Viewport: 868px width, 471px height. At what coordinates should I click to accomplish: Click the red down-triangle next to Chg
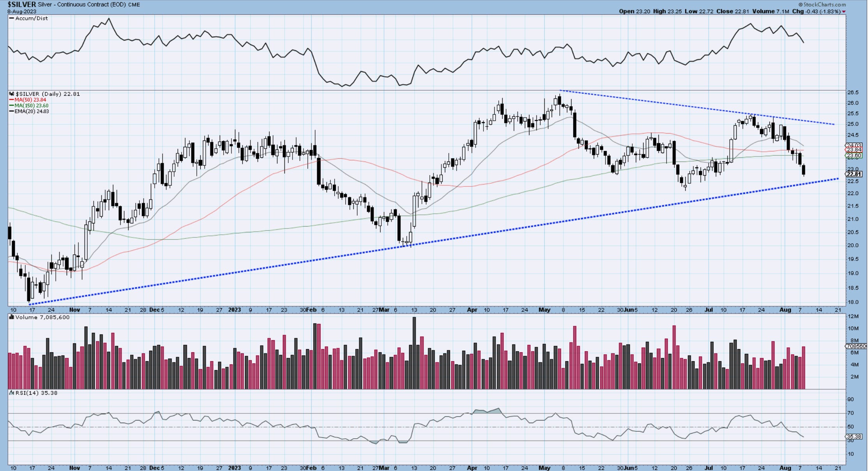coord(844,12)
